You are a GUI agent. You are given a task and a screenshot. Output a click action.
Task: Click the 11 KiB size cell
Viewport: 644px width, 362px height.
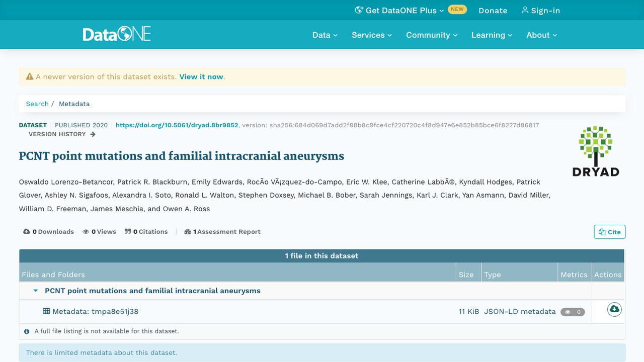[469, 312]
